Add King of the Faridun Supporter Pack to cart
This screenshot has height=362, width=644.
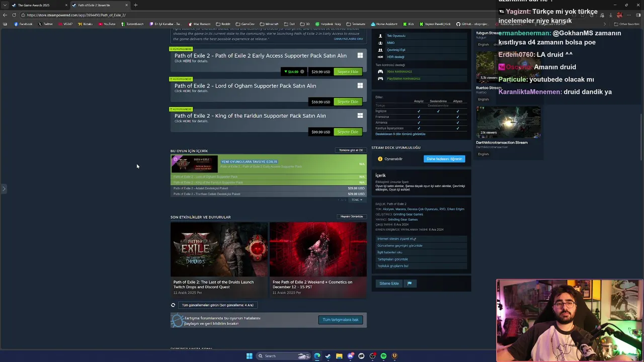coord(348,132)
